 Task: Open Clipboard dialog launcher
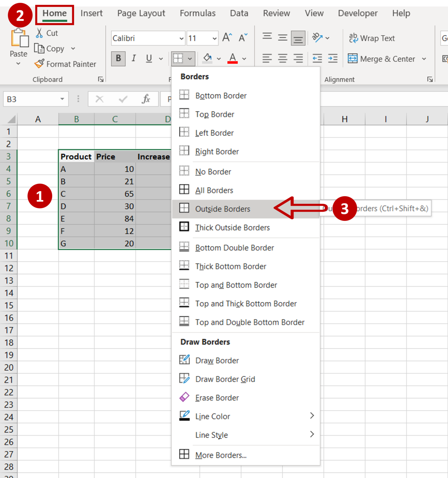(101, 79)
